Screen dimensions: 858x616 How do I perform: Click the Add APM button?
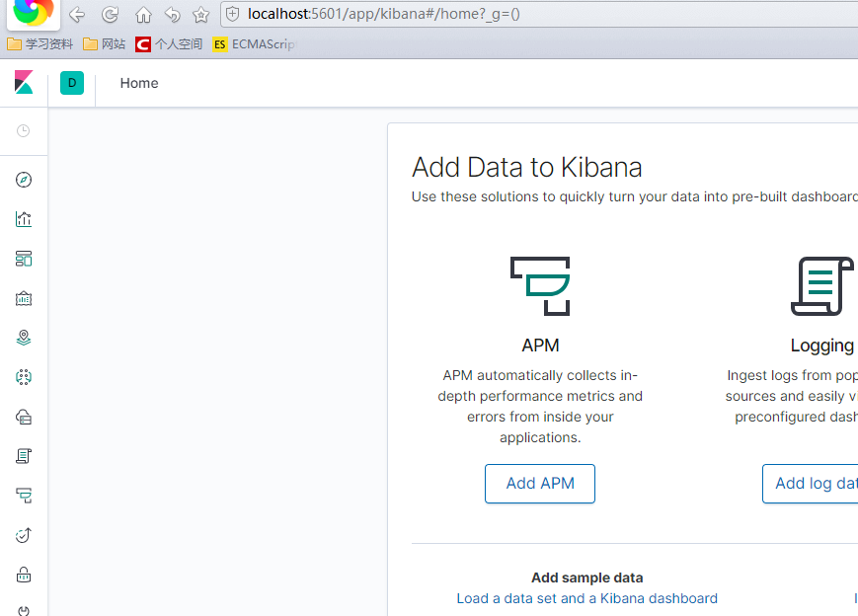(539, 484)
